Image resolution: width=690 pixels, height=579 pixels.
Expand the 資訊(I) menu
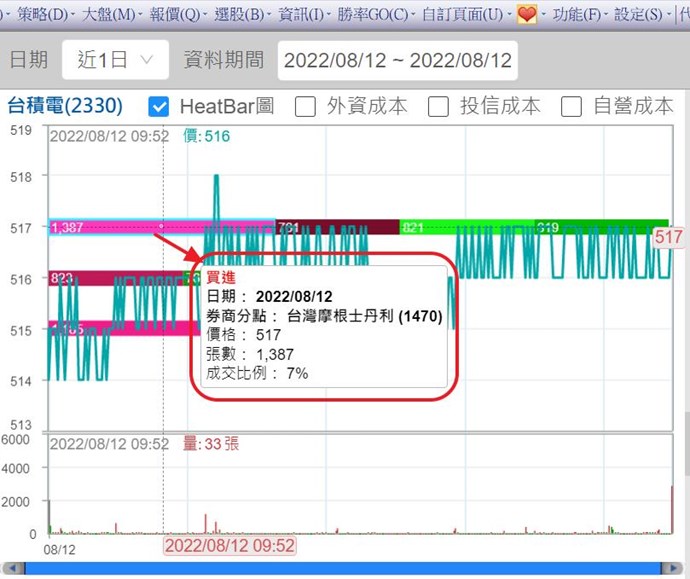(301, 14)
